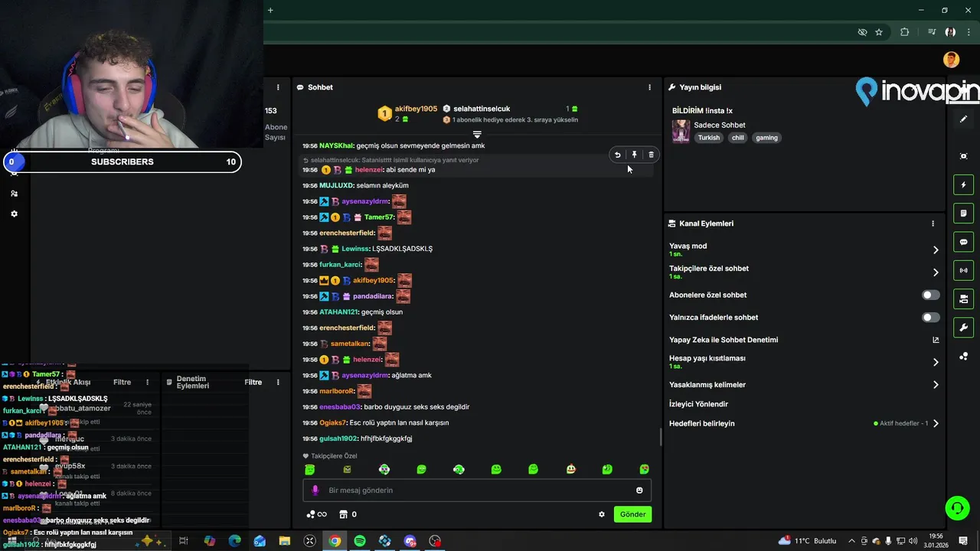
Task: Click username selahattinselcuk in gift leaderboard
Action: coord(482,109)
